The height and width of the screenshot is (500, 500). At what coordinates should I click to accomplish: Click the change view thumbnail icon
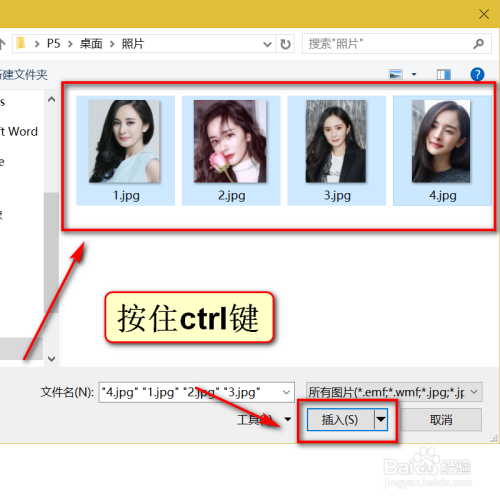pyautogui.click(x=396, y=74)
